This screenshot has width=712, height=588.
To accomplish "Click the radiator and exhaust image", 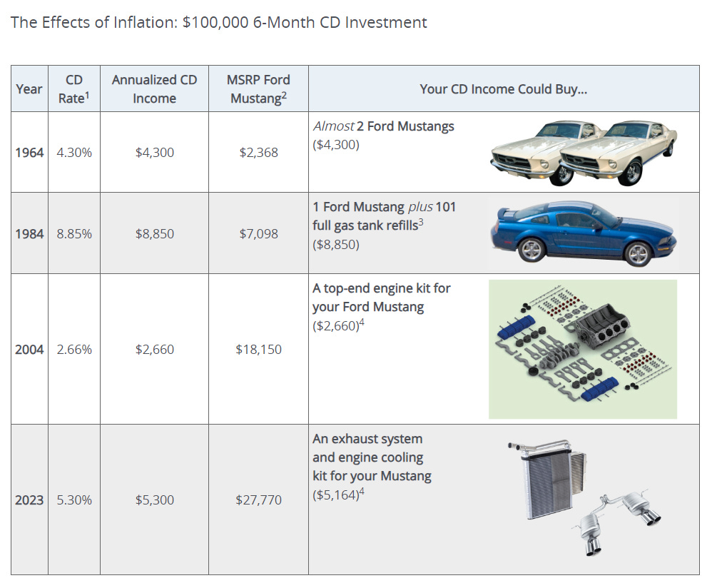I will 584,497.
